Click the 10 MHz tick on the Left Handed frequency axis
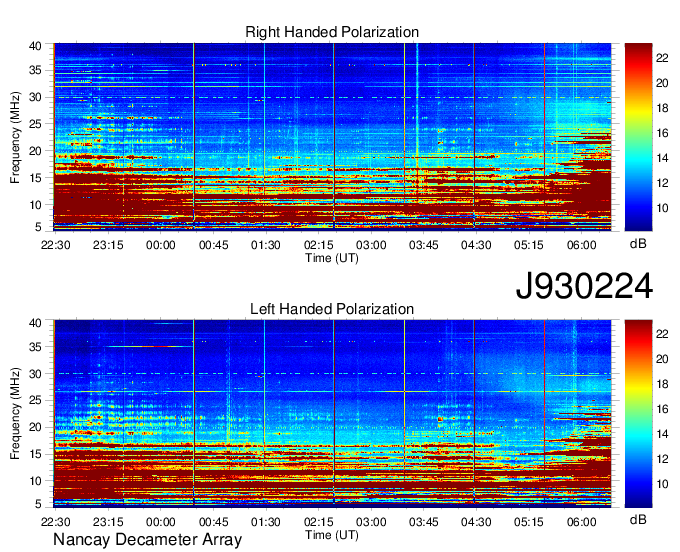The width and height of the screenshot is (680, 552). point(35,481)
